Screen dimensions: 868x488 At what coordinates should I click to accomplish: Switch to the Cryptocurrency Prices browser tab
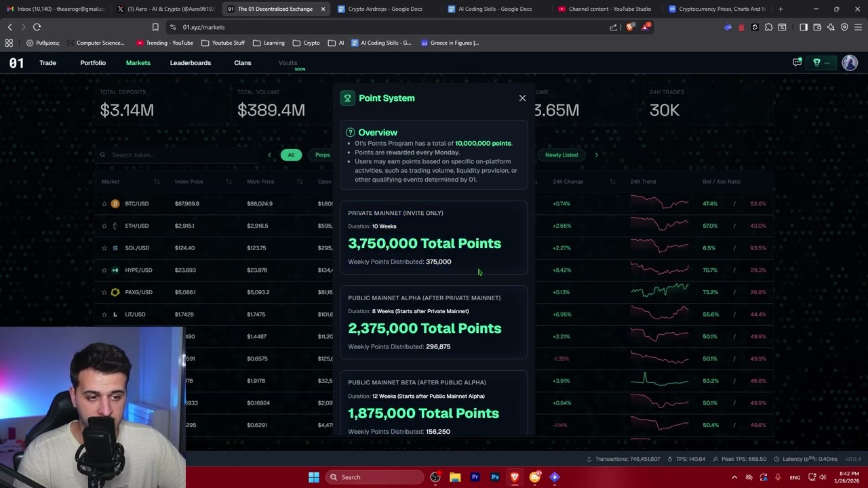(x=717, y=9)
